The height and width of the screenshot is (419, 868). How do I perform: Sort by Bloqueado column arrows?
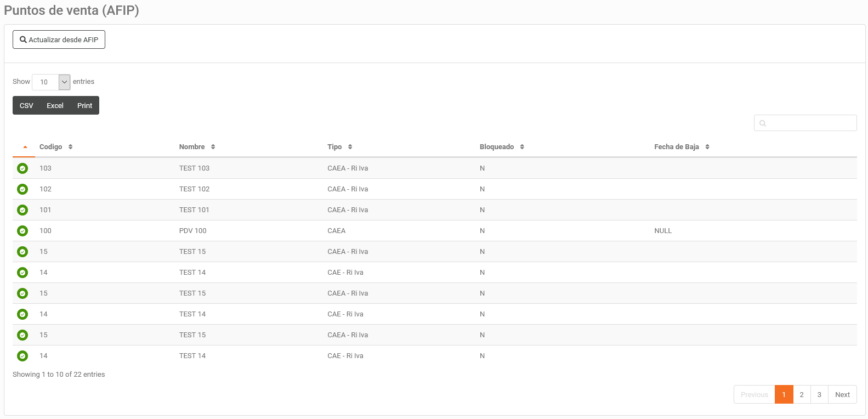coord(522,147)
